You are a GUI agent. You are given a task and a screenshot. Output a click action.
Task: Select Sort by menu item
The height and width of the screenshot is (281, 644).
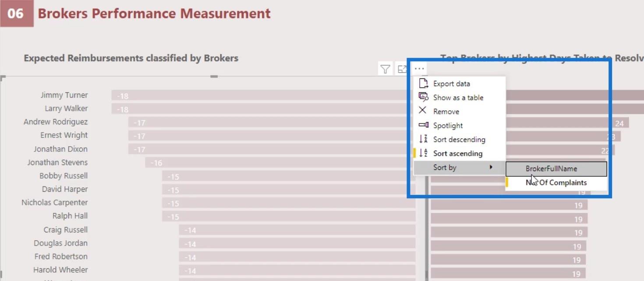[460, 167]
